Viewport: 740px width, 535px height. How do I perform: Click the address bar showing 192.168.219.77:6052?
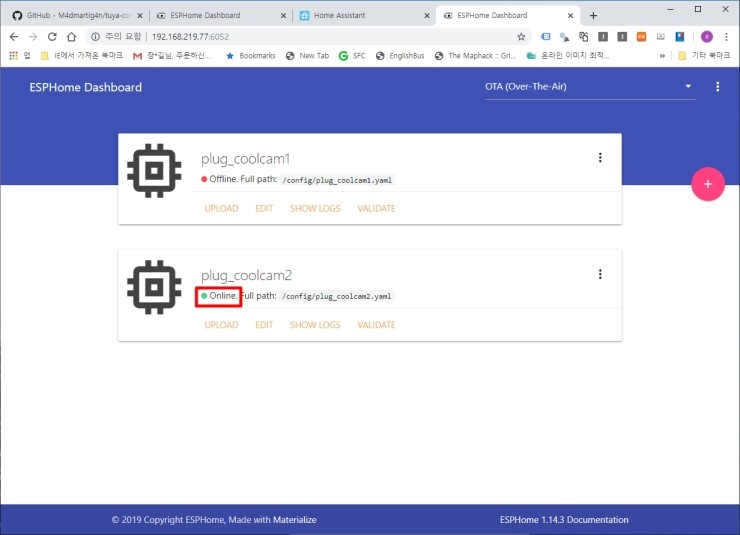[307, 37]
